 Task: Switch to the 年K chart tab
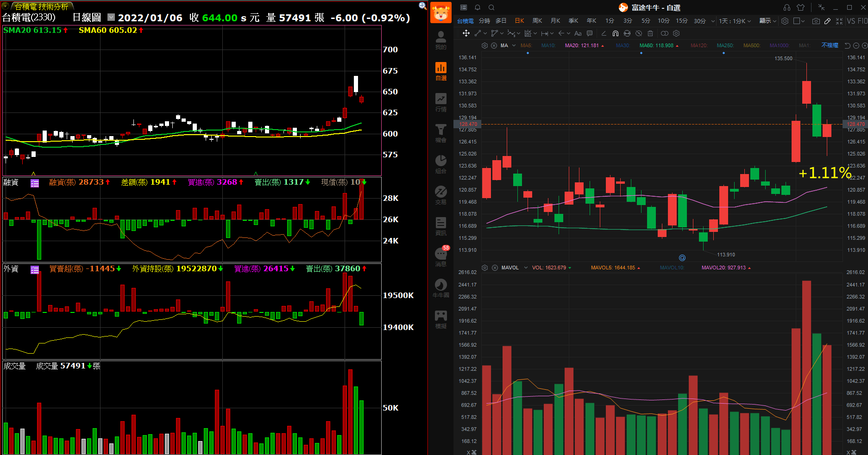[x=591, y=21]
